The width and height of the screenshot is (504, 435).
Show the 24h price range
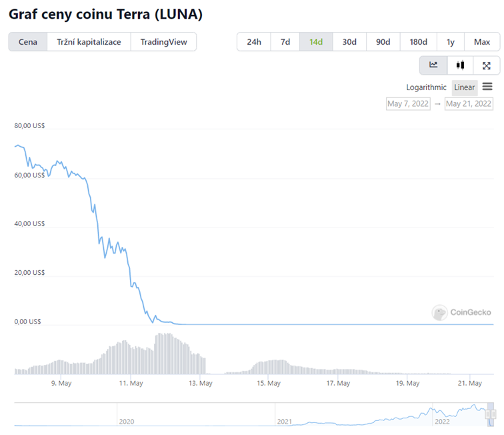click(254, 42)
